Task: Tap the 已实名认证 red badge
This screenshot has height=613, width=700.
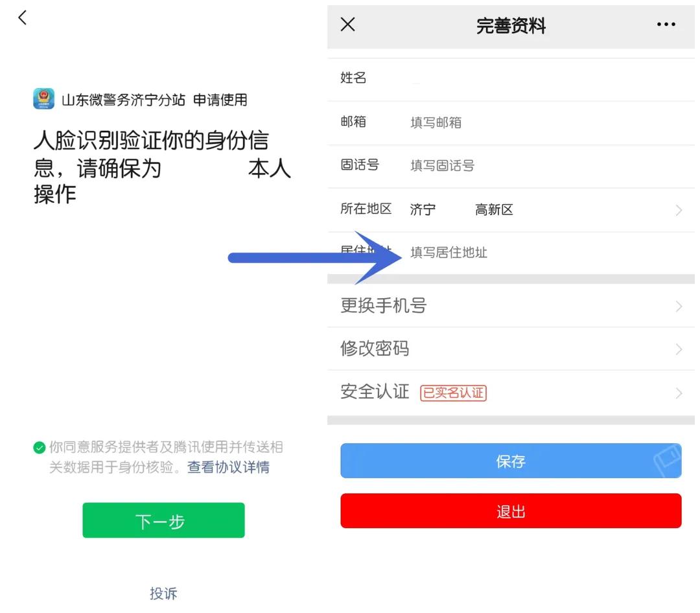Action: (453, 393)
